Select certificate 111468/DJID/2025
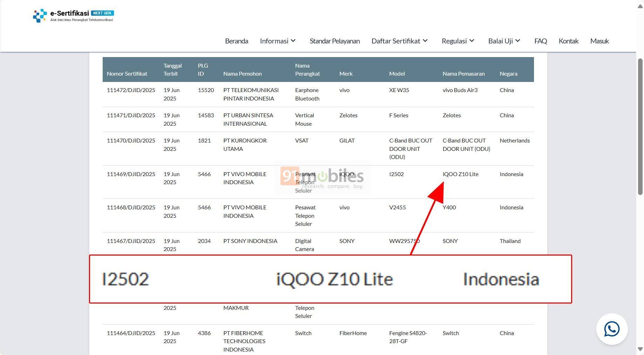 pyautogui.click(x=131, y=207)
